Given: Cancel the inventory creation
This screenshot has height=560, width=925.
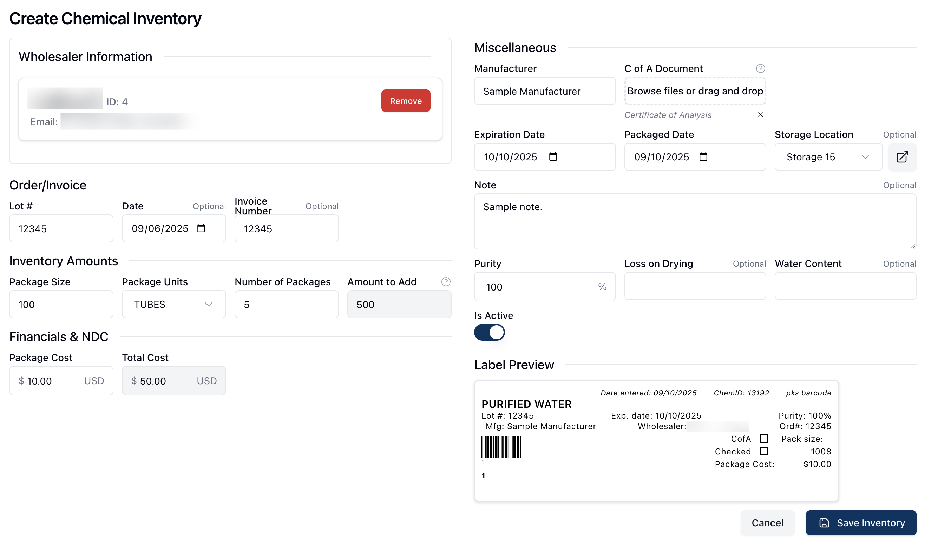Looking at the screenshot, I should click(x=767, y=522).
